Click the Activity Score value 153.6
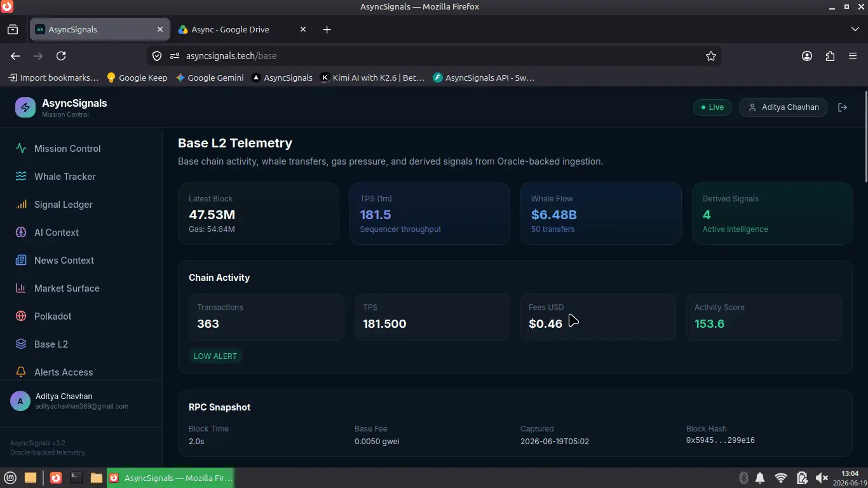Viewport: 868px width, 488px height. 709,323
